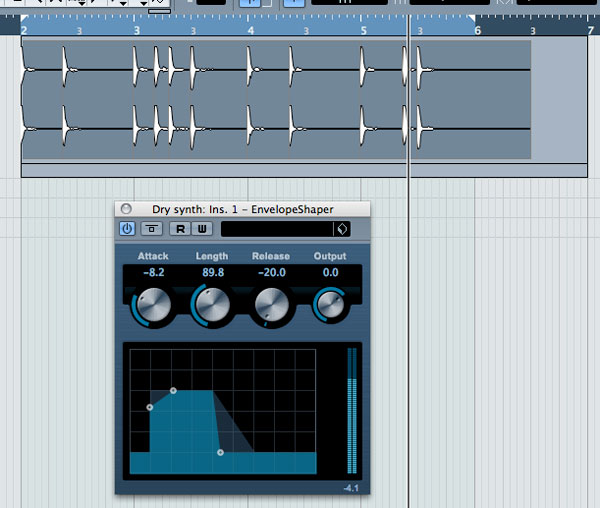Enable Read automation (R) on EnvelopeShaper
The height and width of the screenshot is (508, 600).
click(180, 229)
